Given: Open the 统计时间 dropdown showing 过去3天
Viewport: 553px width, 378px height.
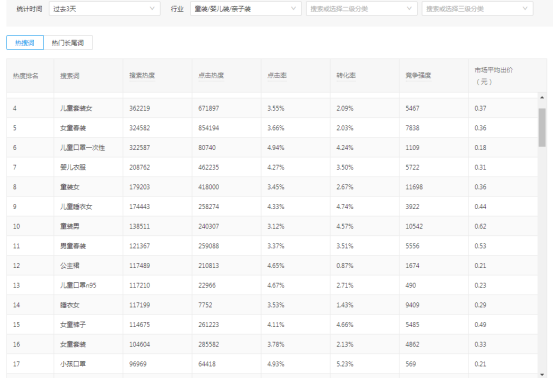Looking at the screenshot, I should pyautogui.click(x=105, y=9).
